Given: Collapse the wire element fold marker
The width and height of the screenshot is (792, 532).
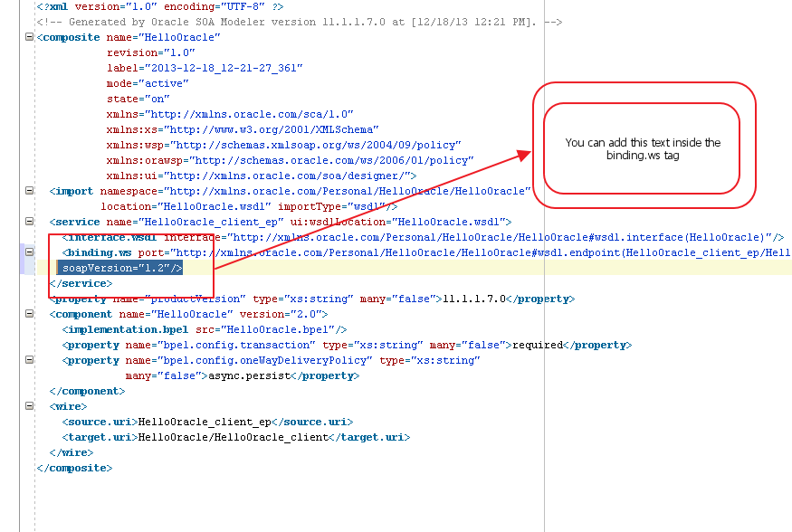Looking at the screenshot, I should (x=30, y=405).
